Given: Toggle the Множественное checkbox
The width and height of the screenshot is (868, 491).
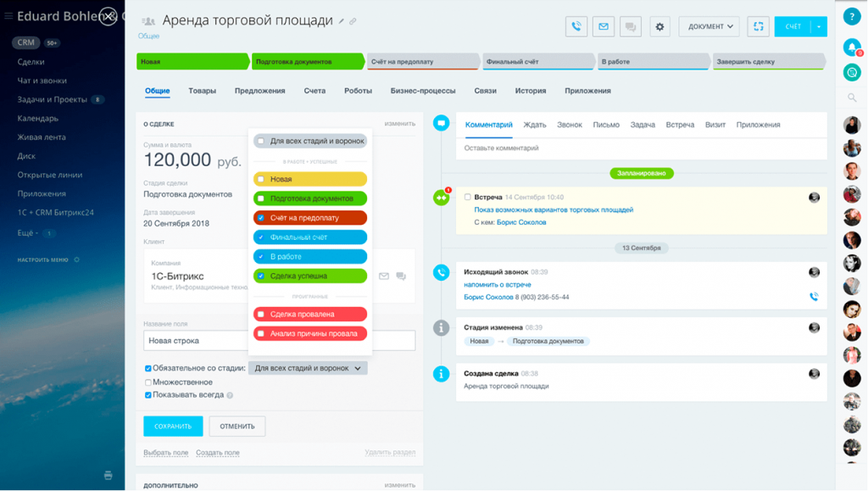Looking at the screenshot, I should (x=147, y=382).
